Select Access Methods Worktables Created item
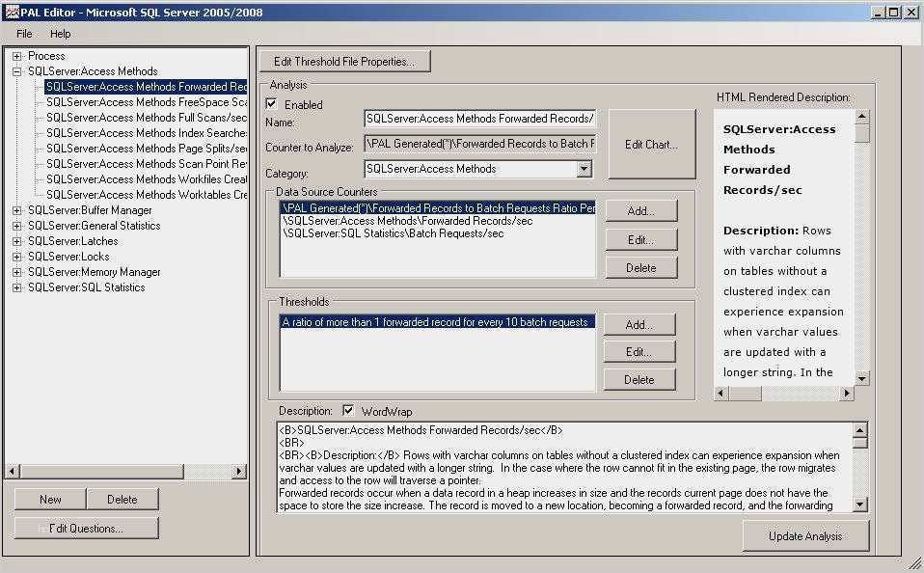Screen dimensions: 924x573 147,195
